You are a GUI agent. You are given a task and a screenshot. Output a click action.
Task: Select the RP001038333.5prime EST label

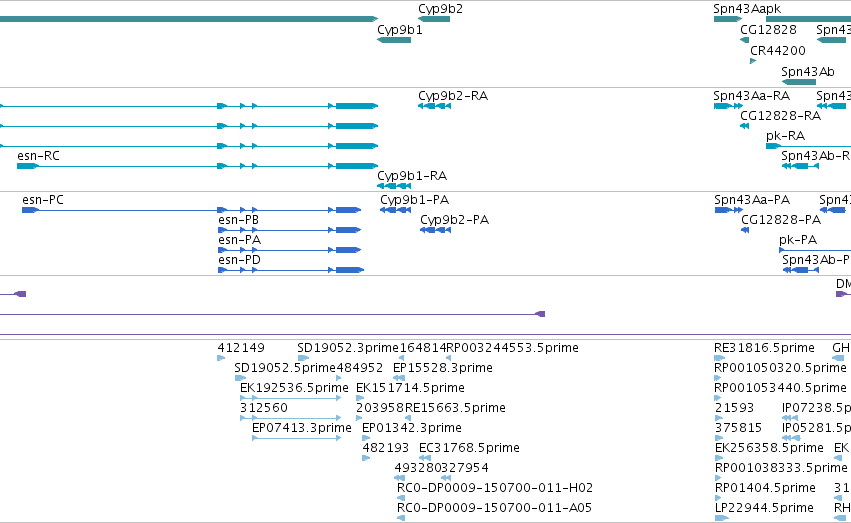point(782,468)
